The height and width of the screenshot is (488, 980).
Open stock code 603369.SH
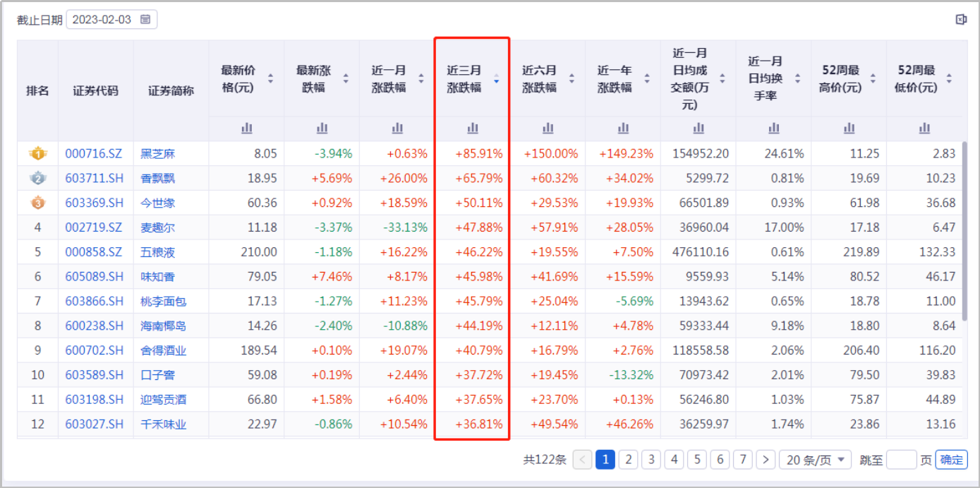[95, 203]
